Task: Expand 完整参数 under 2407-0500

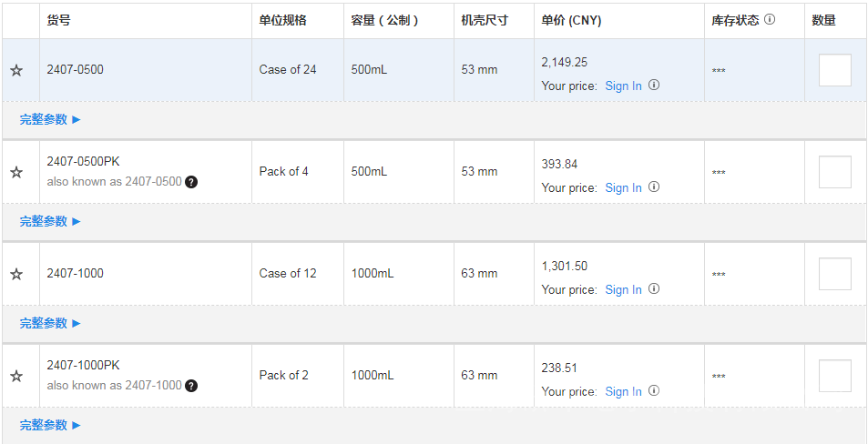Action: (50, 119)
